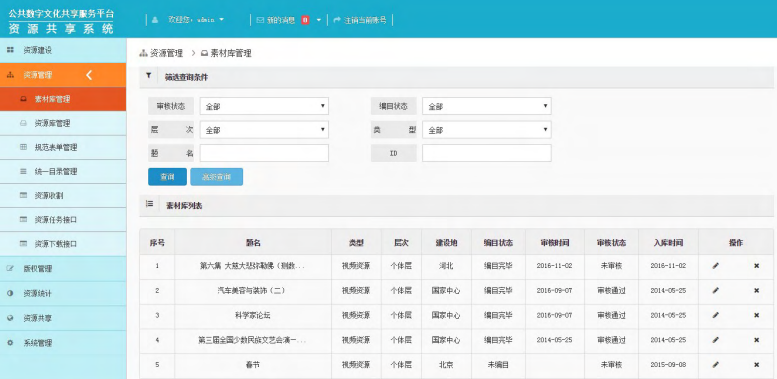Click the 资源共享系统 platform logo
Image resolution: width=777 pixels, height=379 pixels.
61,21
